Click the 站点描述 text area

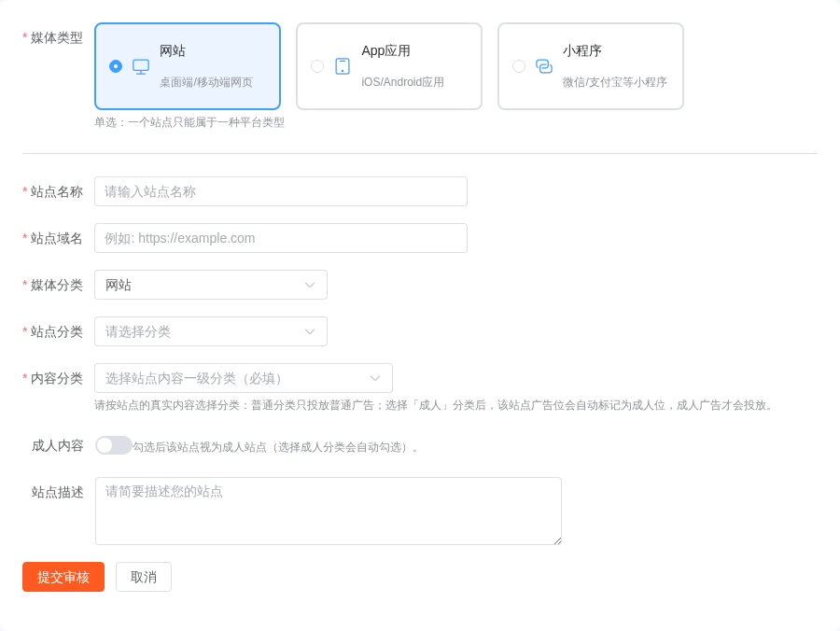329,511
